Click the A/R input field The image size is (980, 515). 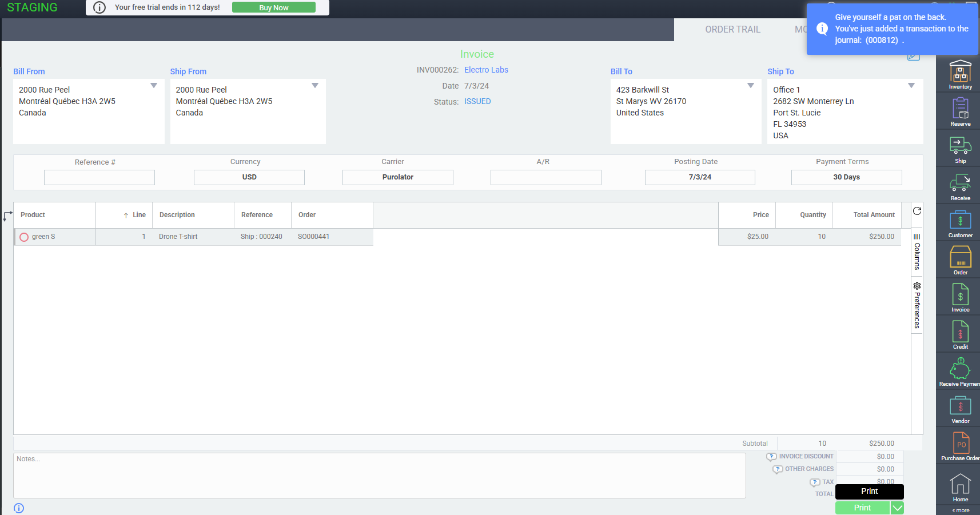pos(546,177)
